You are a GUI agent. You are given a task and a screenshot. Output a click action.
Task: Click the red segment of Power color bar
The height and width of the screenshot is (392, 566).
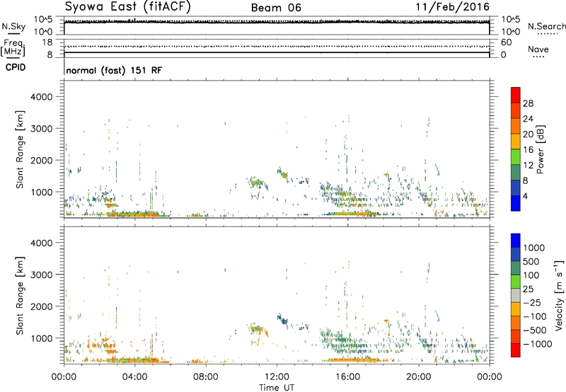pos(516,96)
